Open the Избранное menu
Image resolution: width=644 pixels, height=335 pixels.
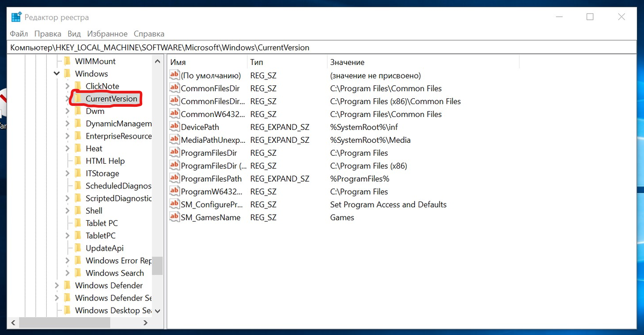coord(107,34)
